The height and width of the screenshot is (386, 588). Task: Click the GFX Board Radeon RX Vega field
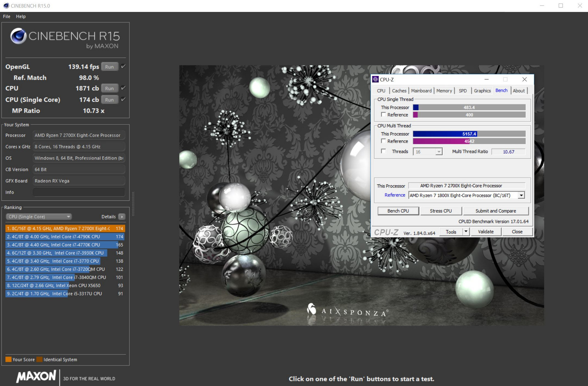(x=79, y=181)
